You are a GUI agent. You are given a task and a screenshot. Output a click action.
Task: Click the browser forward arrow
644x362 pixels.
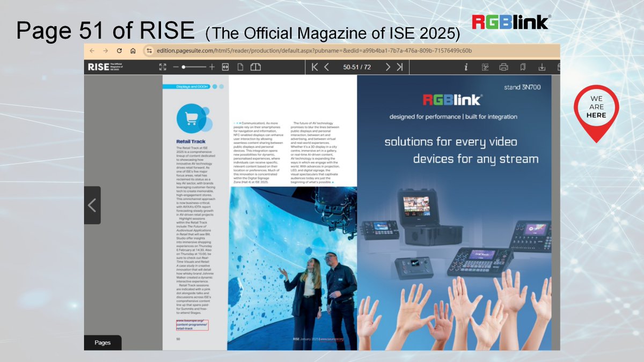click(x=106, y=50)
